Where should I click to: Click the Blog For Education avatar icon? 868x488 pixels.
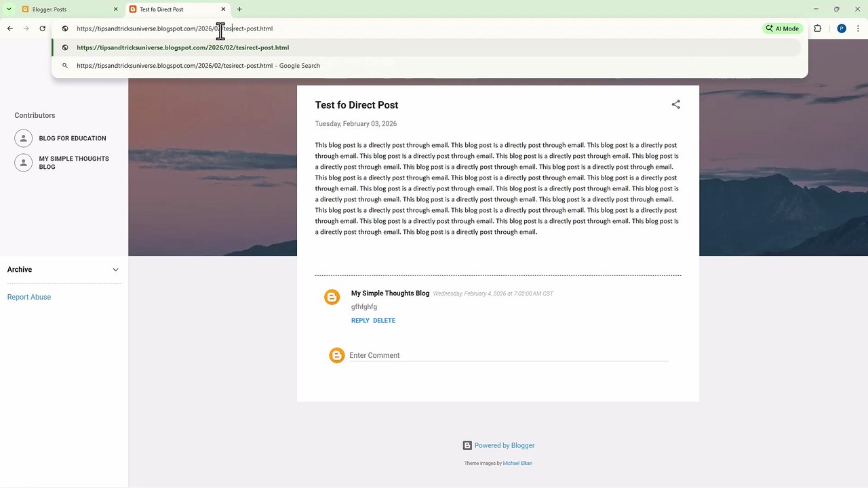(x=23, y=138)
